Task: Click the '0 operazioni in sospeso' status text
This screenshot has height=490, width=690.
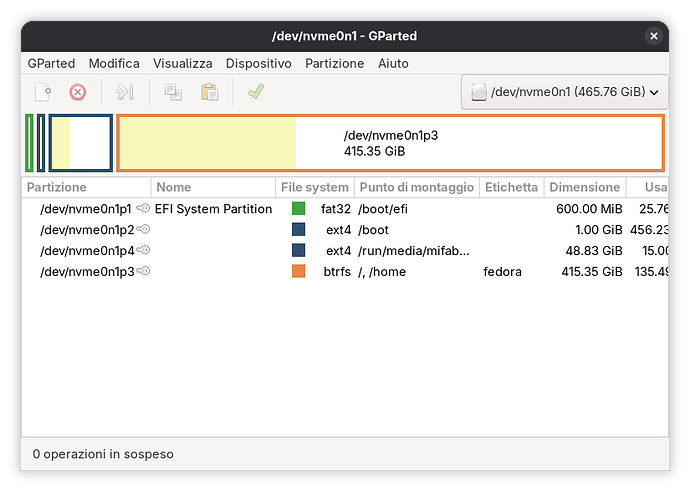Action: pyautogui.click(x=103, y=454)
